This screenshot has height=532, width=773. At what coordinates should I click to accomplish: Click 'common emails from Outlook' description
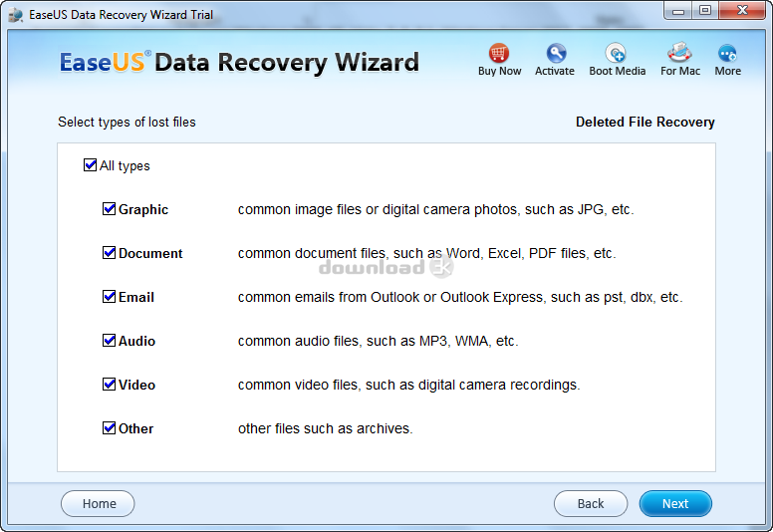click(460, 297)
